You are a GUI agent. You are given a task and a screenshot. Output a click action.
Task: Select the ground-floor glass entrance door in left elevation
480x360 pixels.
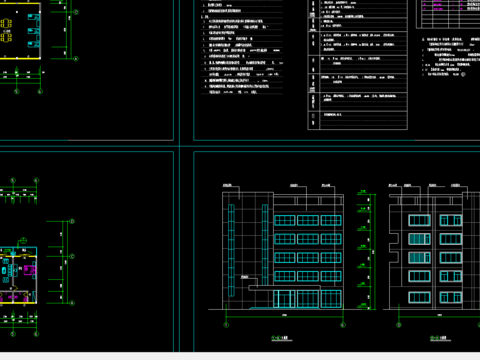(x=284, y=299)
